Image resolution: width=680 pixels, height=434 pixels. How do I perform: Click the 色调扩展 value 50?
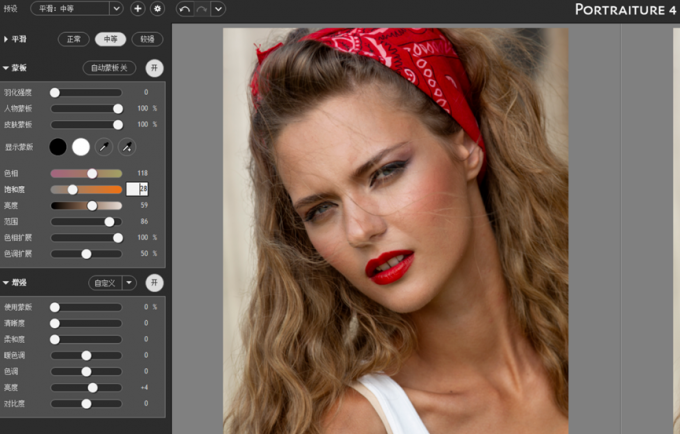point(144,253)
